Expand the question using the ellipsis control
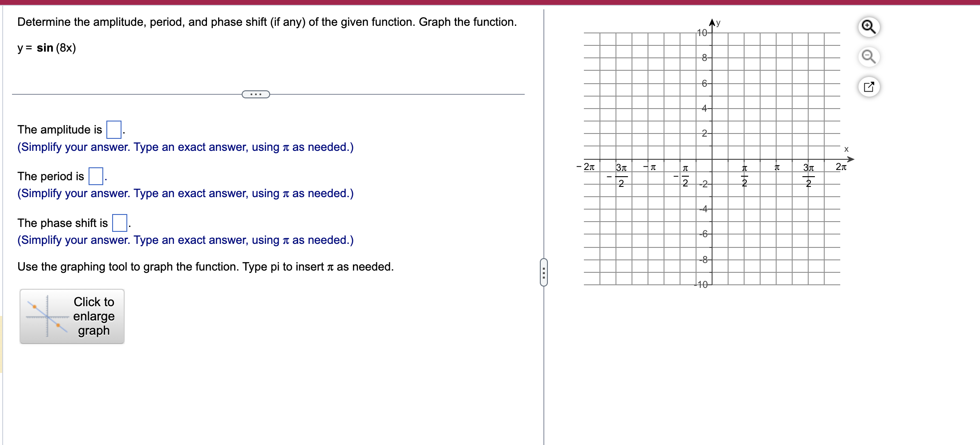Viewport: 980px width, 445px height. 256,94
